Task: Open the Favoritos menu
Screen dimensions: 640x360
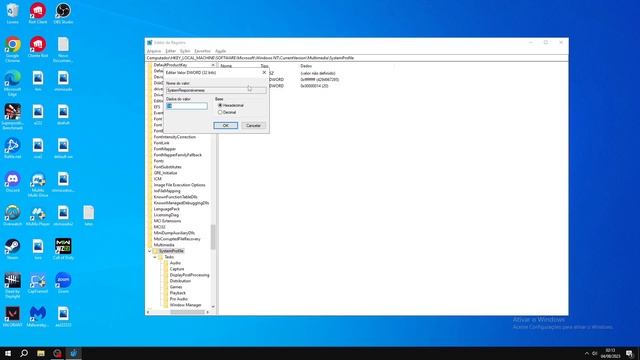Action: pyautogui.click(x=202, y=51)
